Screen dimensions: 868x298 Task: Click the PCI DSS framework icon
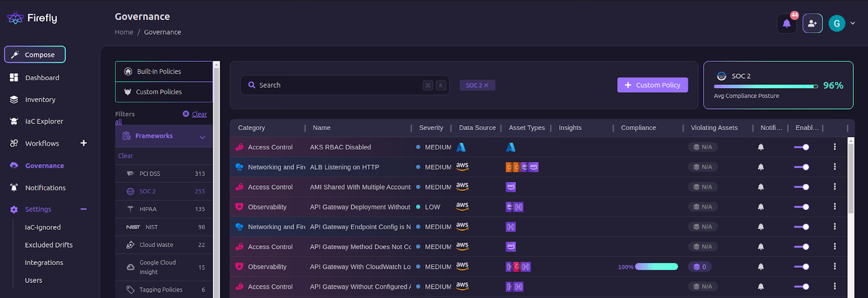[x=130, y=173]
